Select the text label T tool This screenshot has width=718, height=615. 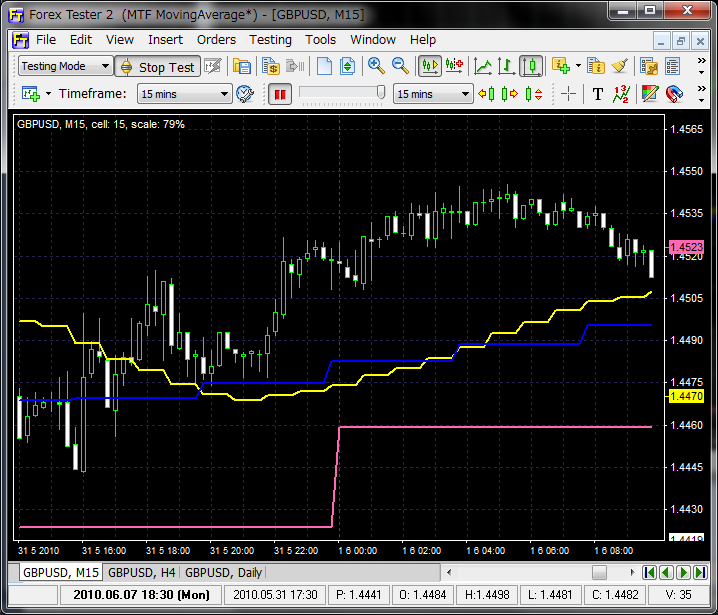tap(598, 94)
